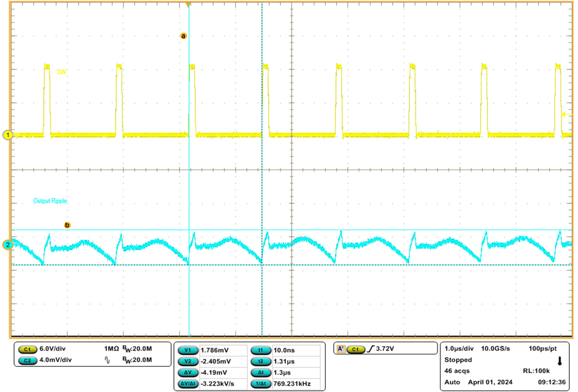The height and width of the screenshot is (392, 578).
Task: Click the rising-edge trigger slope icon
Action: coord(372,348)
